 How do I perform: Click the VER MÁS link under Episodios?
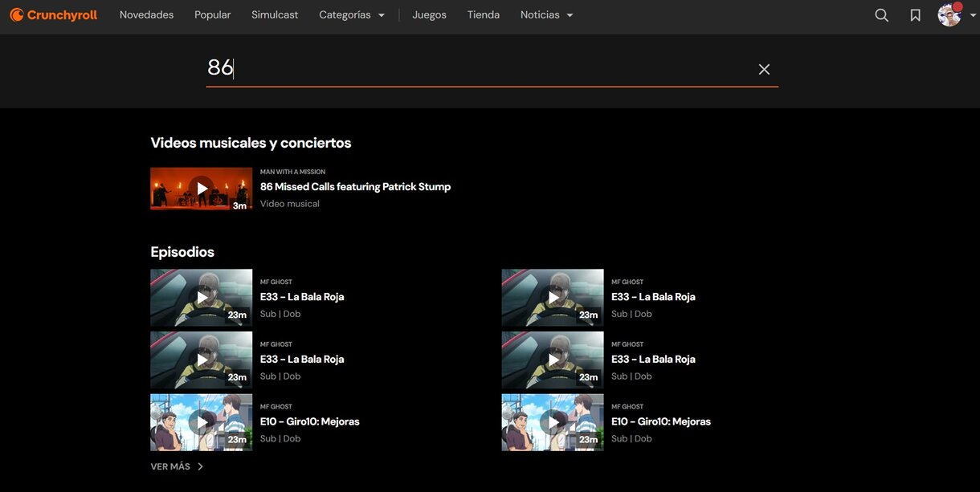click(x=177, y=466)
